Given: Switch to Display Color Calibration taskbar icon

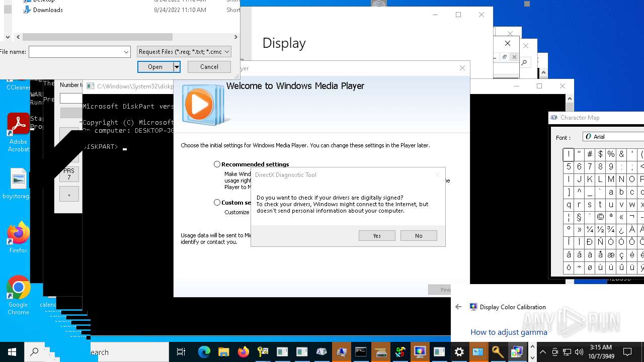Looking at the screenshot, I should click(420, 352).
